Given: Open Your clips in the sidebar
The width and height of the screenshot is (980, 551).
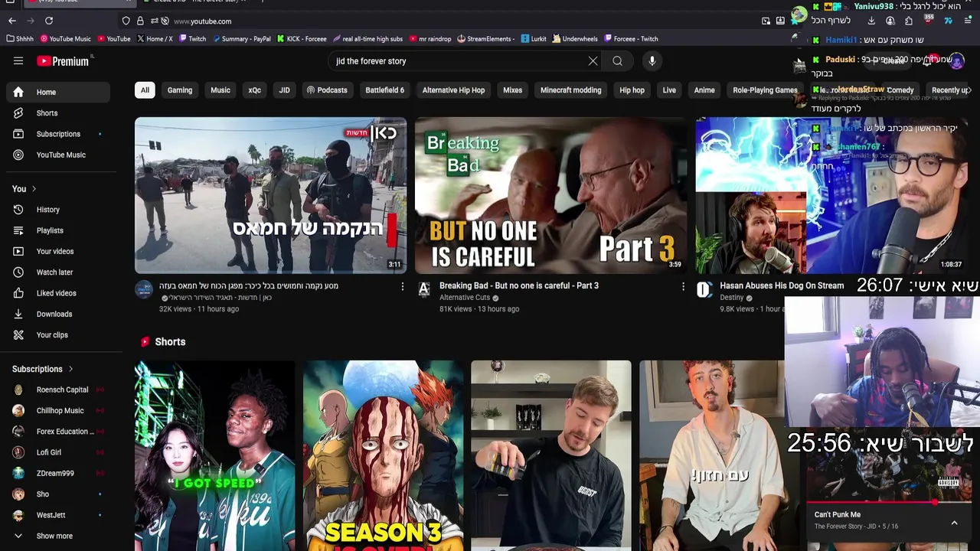Looking at the screenshot, I should pos(58,334).
